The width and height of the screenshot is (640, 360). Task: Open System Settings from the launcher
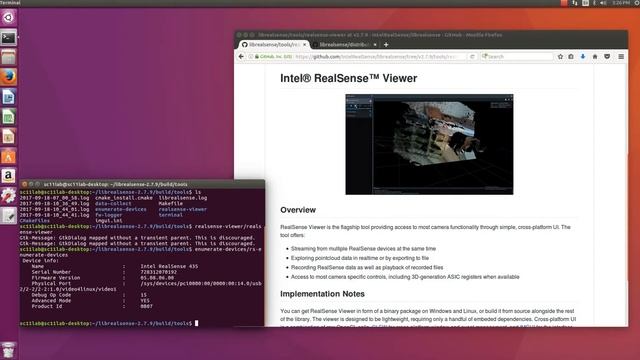coord(9,196)
